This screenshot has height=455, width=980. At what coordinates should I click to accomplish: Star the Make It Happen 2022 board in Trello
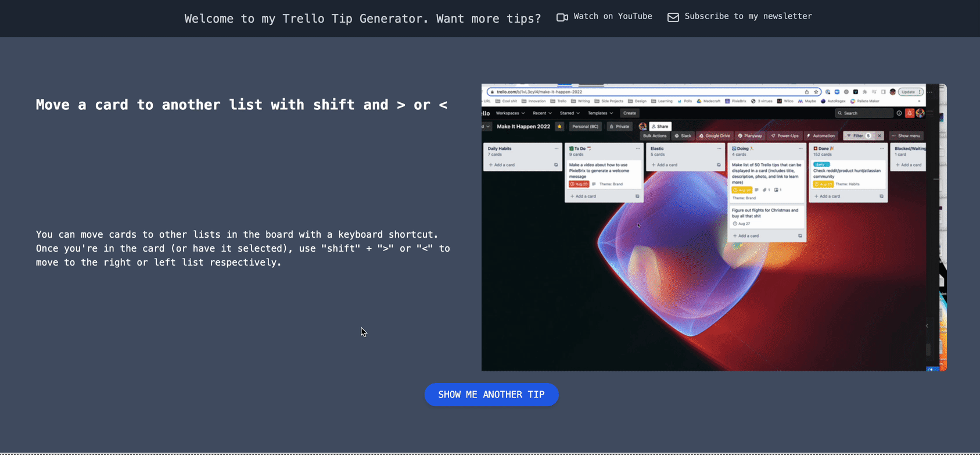point(559,126)
